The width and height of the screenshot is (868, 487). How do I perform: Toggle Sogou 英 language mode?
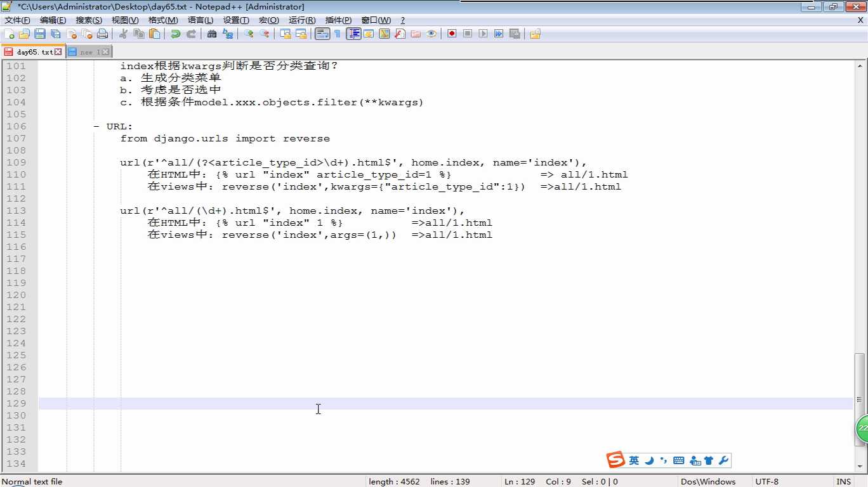coord(634,461)
